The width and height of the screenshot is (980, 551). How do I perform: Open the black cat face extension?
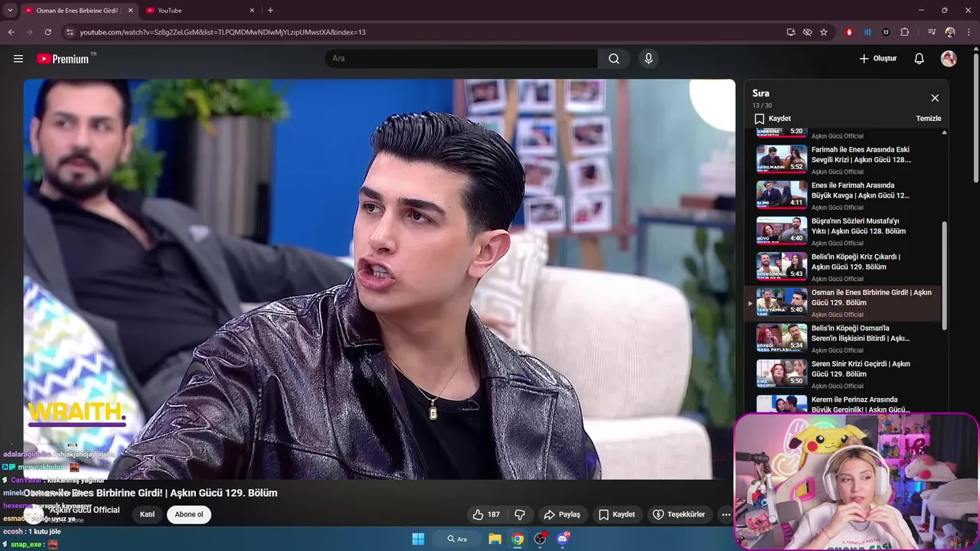(886, 32)
